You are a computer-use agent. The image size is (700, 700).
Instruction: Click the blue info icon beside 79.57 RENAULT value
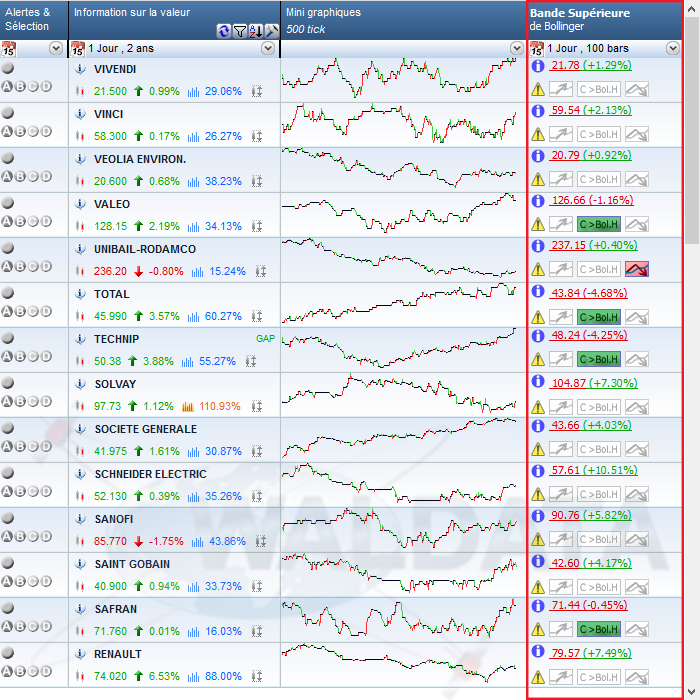[x=538, y=651]
